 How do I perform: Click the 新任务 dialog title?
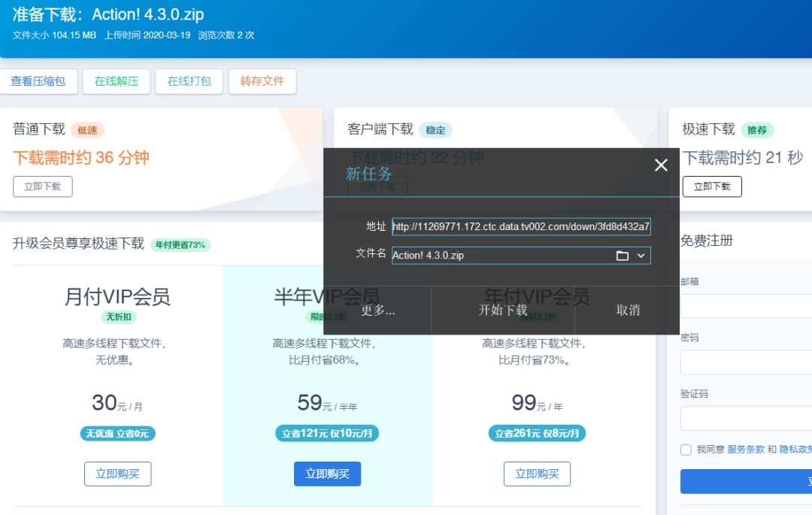click(368, 174)
